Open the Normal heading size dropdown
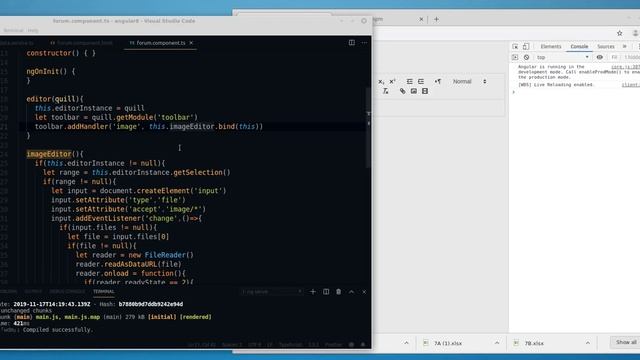Screen dimensions: 640x360 (x=469, y=82)
